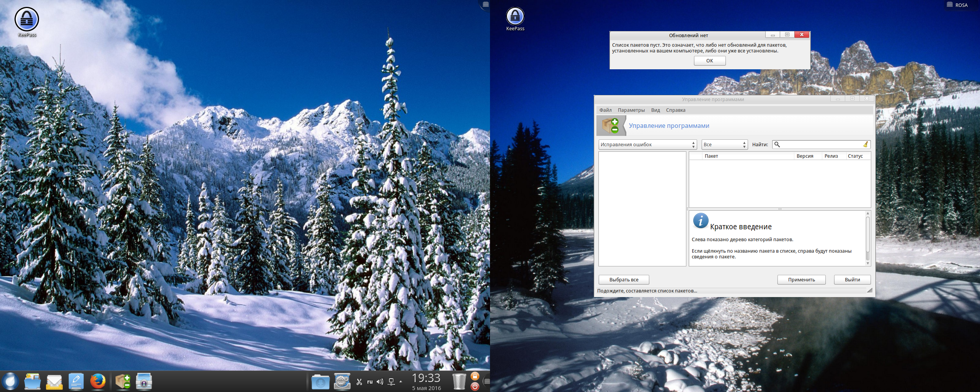Click the blue info icon beside 'Краткое введение'
Image resolution: width=980 pixels, height=392 pixels.
tap(701, 220)
